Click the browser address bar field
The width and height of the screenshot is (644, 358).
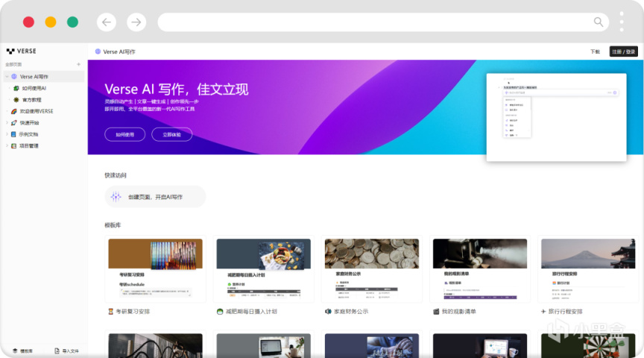pyautogui.click(x=384, y=22)
